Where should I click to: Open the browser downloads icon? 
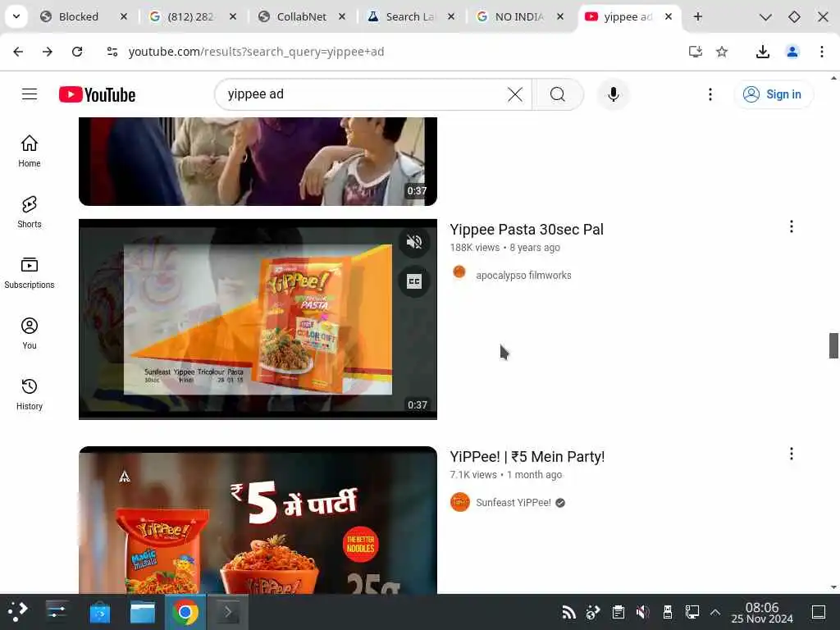763,52
